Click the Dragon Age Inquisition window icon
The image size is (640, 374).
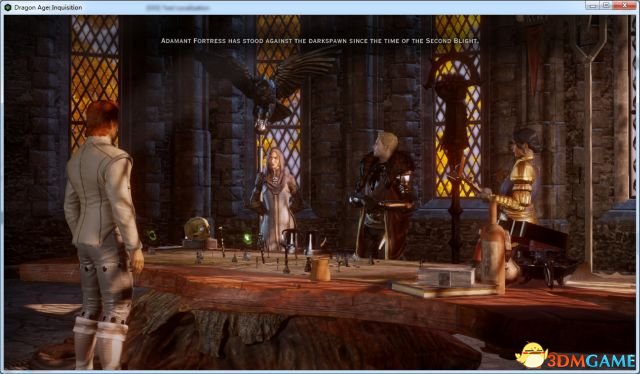pos(7,7)
